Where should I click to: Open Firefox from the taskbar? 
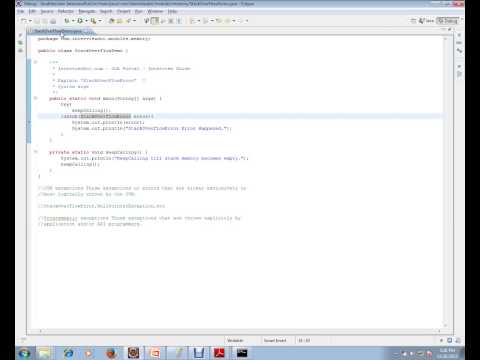click(111, 353)
